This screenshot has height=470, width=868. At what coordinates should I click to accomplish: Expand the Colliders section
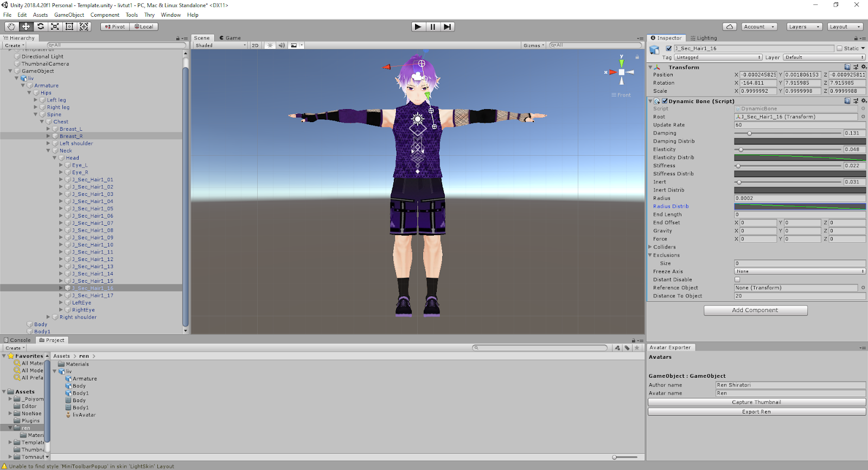(x=650, y=247)
